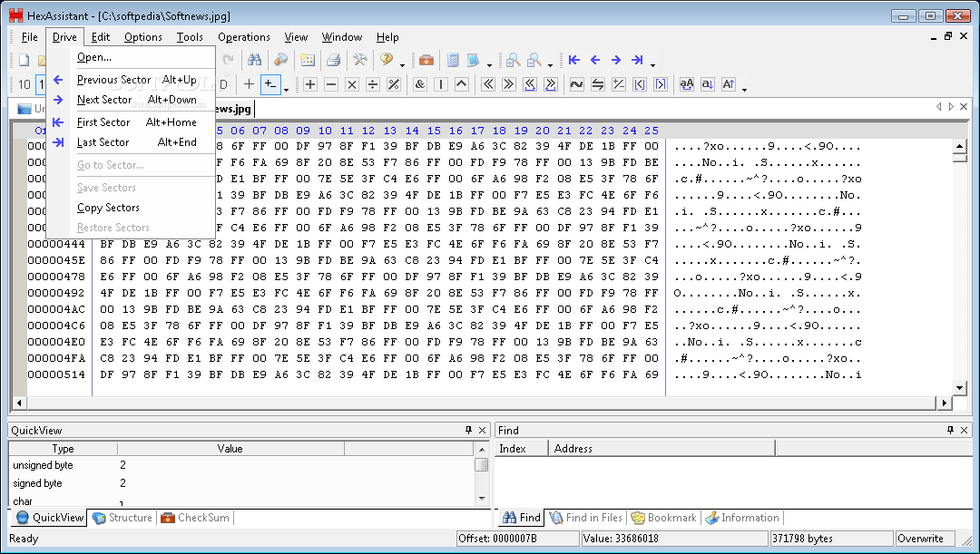Open the File menu
This screenshot has height=554, width=980.
click(29, 37)
